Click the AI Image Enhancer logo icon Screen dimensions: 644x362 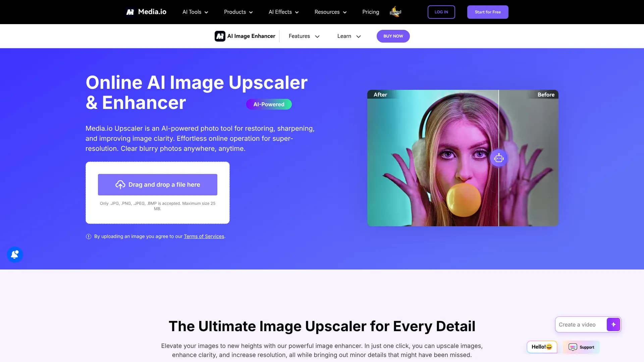point(220,36)
